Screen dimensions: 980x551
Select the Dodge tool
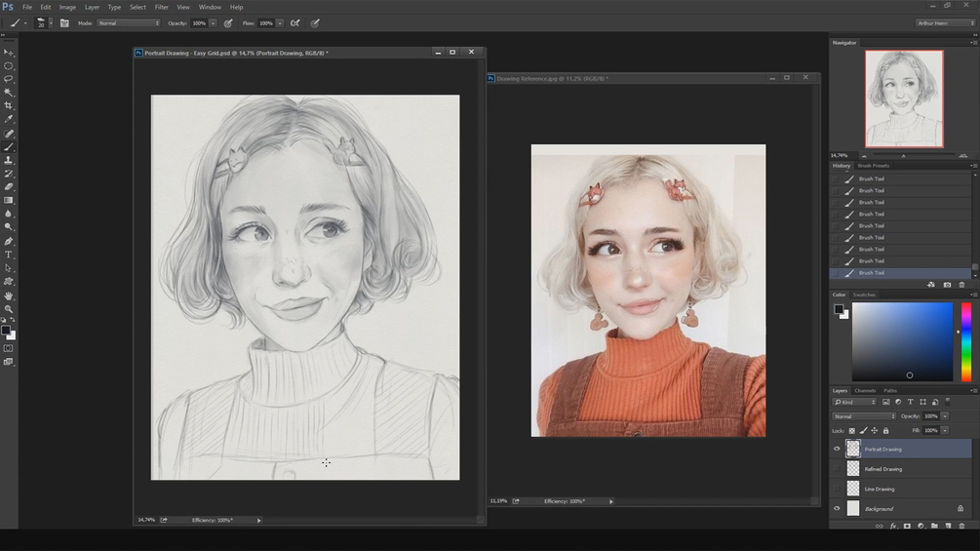(8, 227)
